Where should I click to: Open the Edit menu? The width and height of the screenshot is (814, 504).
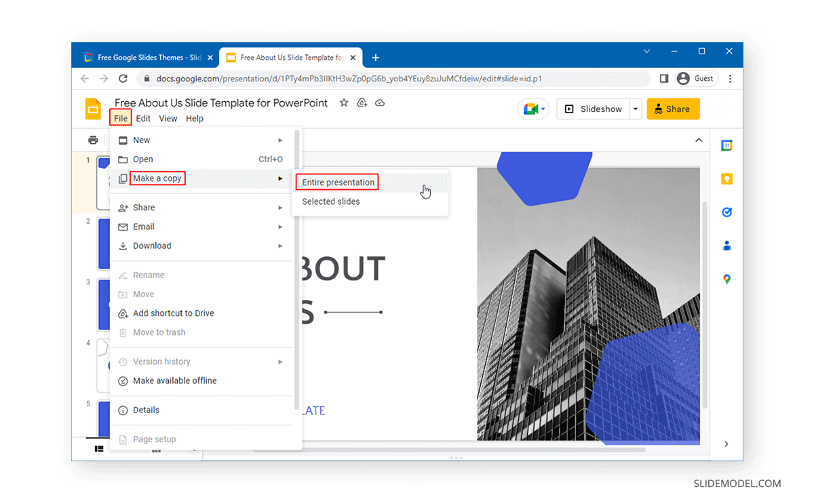coord(143,118)
